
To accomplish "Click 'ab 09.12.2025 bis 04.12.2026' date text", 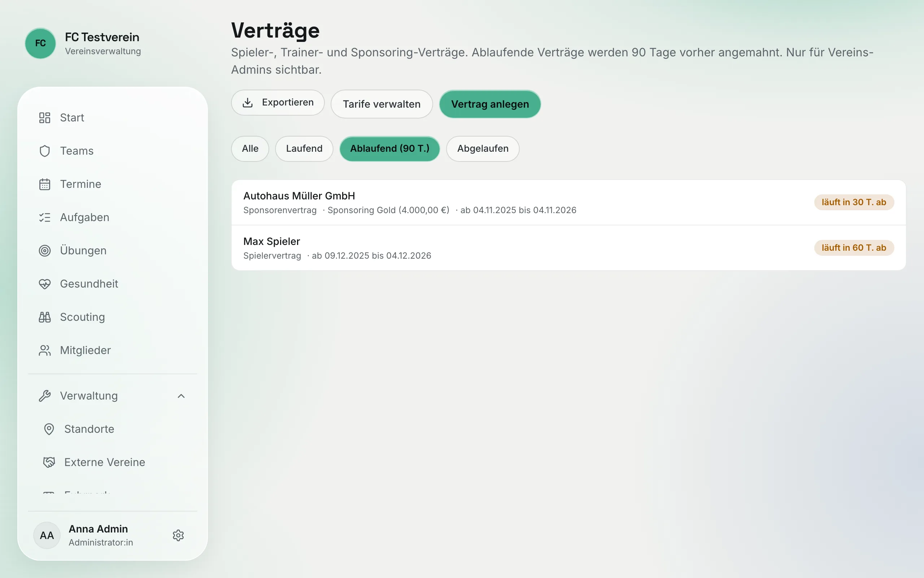I will pyautogui.click(x=371, y=256).
